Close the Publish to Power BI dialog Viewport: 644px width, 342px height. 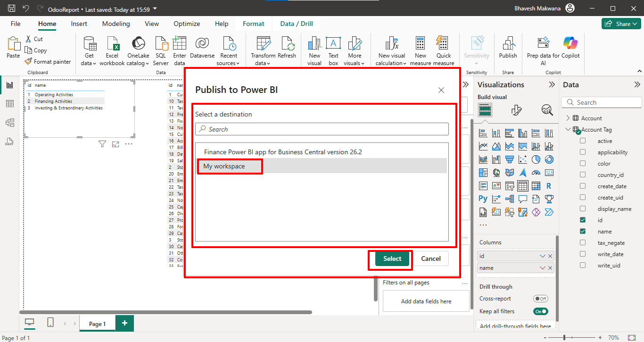pyautogui.click(x=441, y=90)
